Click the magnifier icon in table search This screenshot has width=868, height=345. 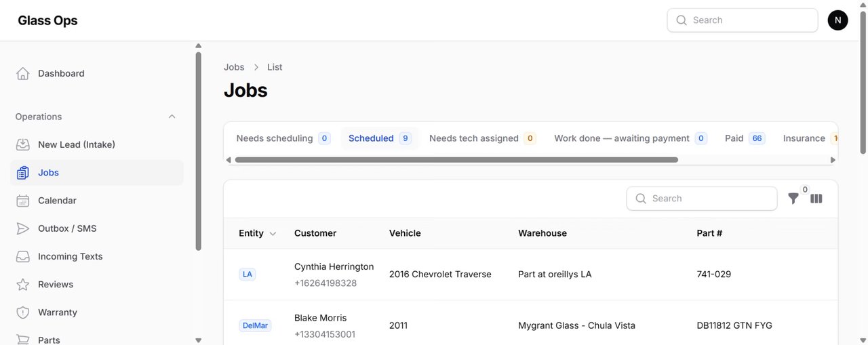click(641, 199)
